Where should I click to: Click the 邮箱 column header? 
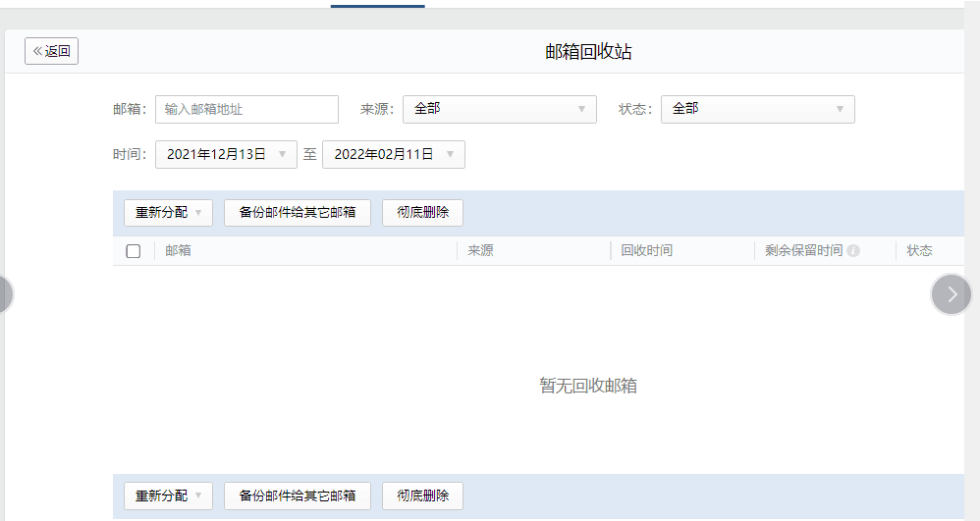pos(178,251)
